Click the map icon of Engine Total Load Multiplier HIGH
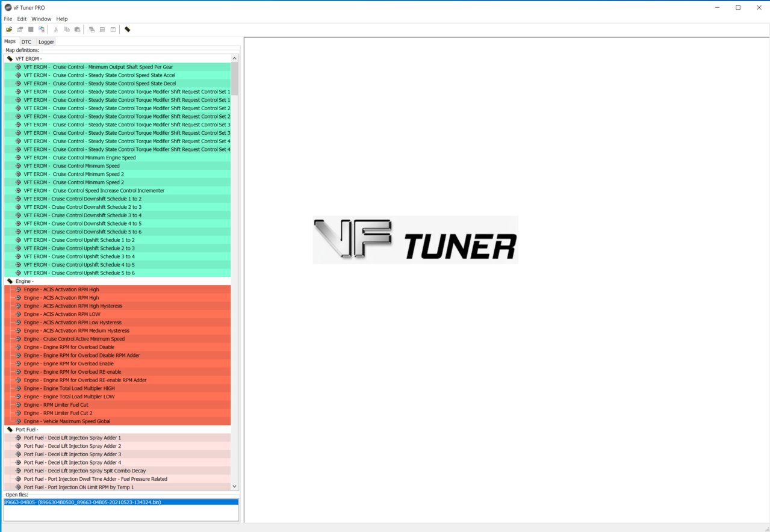This screenshot has height=532, width=770. 18,389
